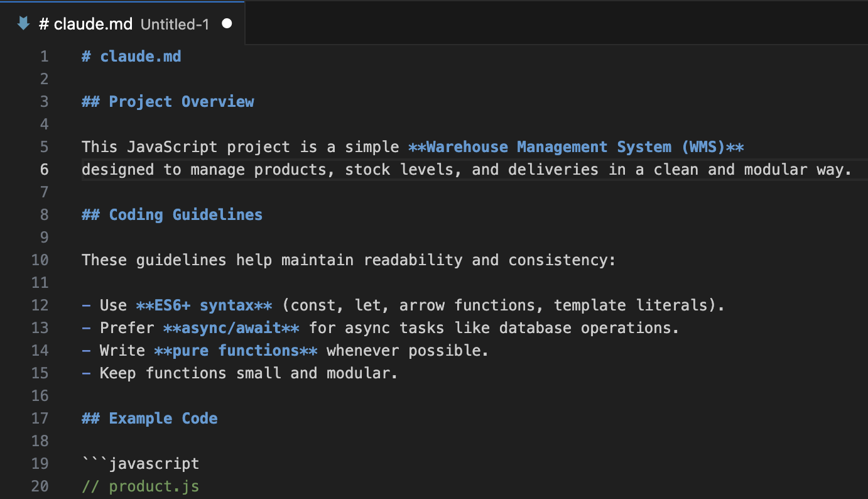
Task: Click the green '// product.js' comment
Action: click(x=139, y=486)
